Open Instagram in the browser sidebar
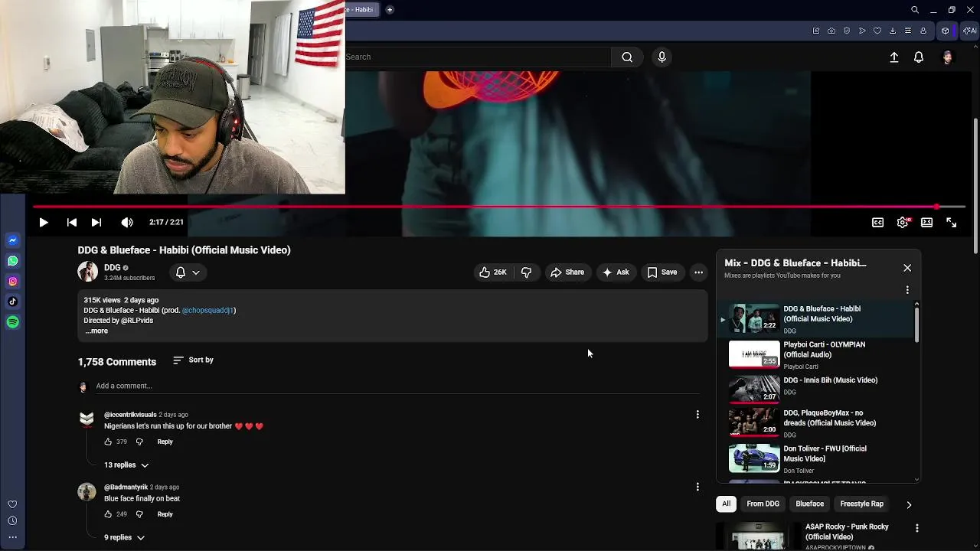980x551 pixels. 12,282
